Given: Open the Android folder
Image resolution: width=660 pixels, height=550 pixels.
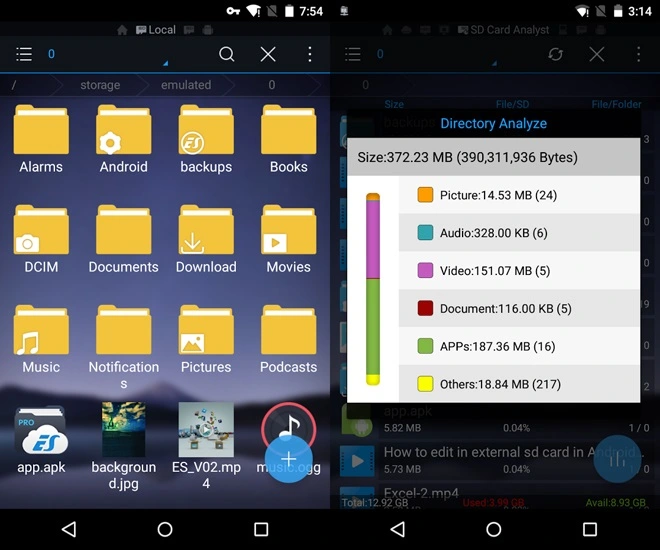Looking at the screenshot, I should click(123, 139).
